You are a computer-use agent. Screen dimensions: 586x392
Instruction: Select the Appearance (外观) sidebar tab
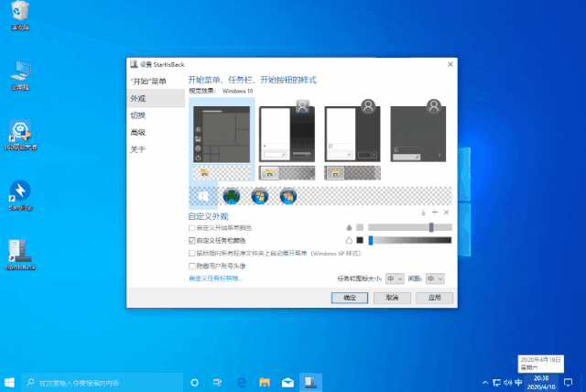point(156,99)
